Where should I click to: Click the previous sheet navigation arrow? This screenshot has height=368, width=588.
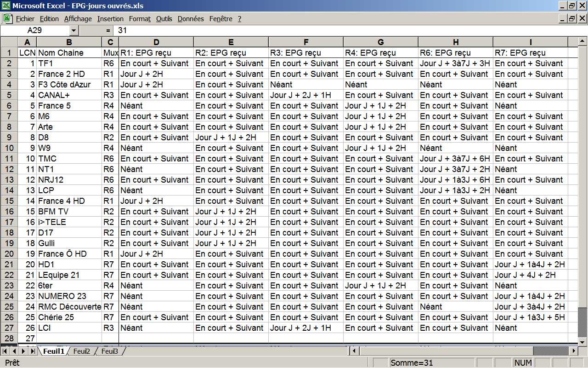(x=15, y=351)
